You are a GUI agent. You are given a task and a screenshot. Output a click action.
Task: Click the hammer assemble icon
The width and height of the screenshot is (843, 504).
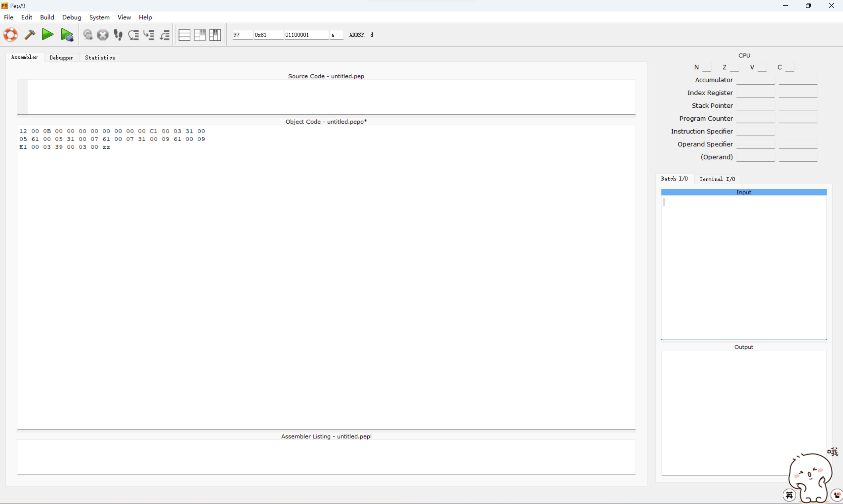[30, 35]
